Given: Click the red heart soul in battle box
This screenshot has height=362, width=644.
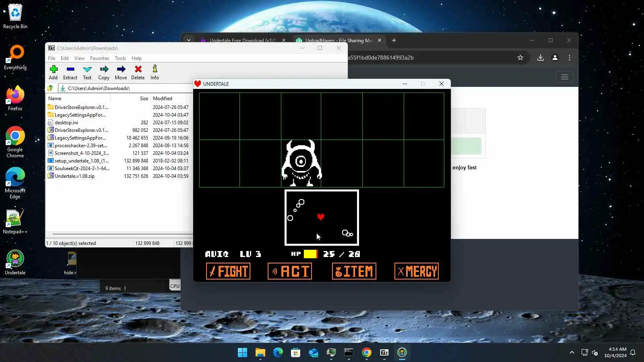Looking at the screenshot, I should [x=320, y=217].
